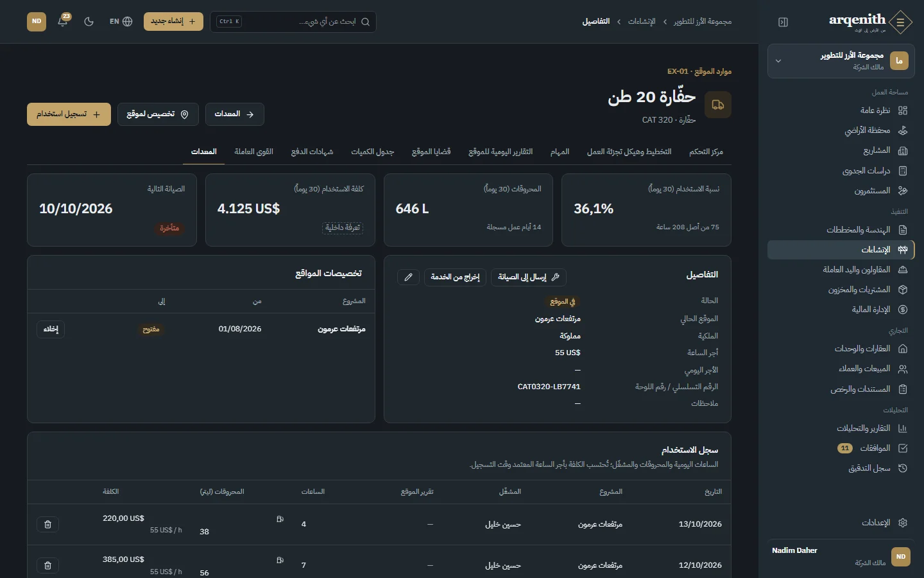Image resolution: width=924 pixels, height=578 pixels.
Task: Open المستثمرون in the sidebar
Action: [841, 191]
